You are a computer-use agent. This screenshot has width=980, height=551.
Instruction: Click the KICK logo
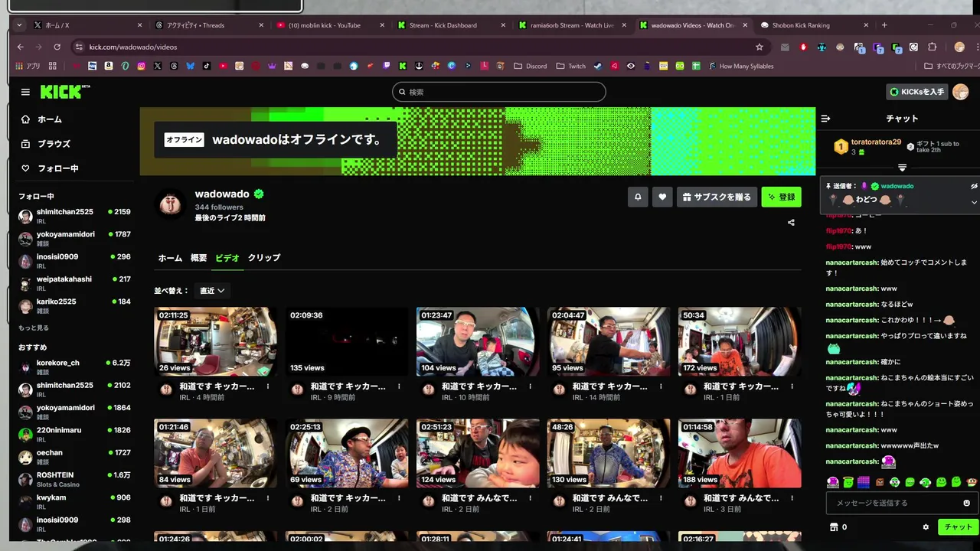[x=65, y=92]
